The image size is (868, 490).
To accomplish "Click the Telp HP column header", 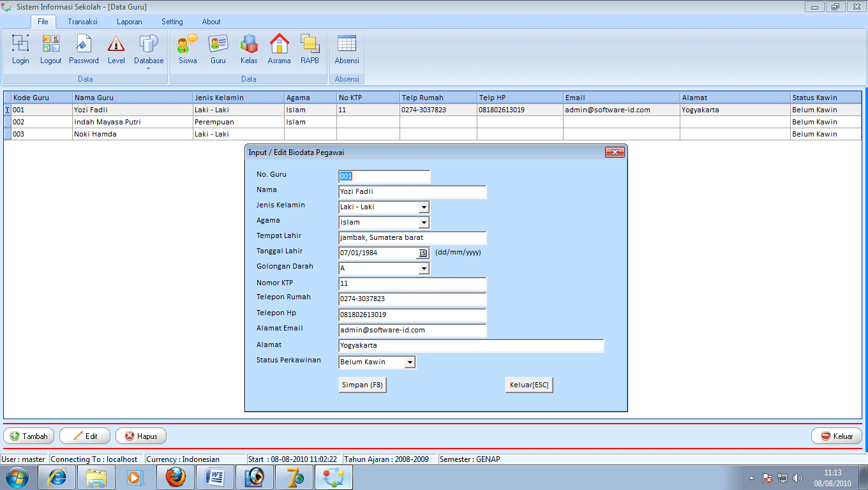I will (520, 98).
